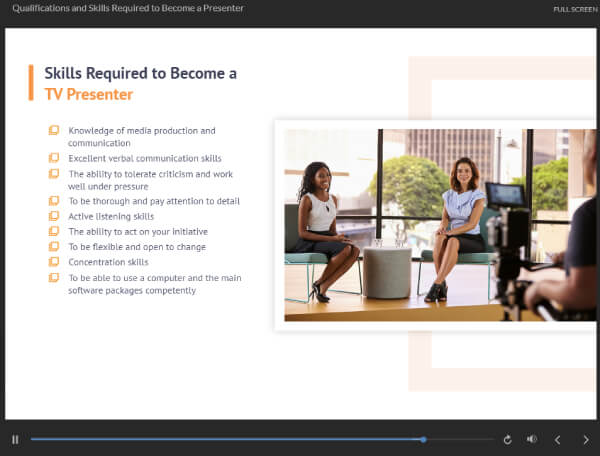Click 'Excellent verbal communication skills' bullet text

coord(145,158)
